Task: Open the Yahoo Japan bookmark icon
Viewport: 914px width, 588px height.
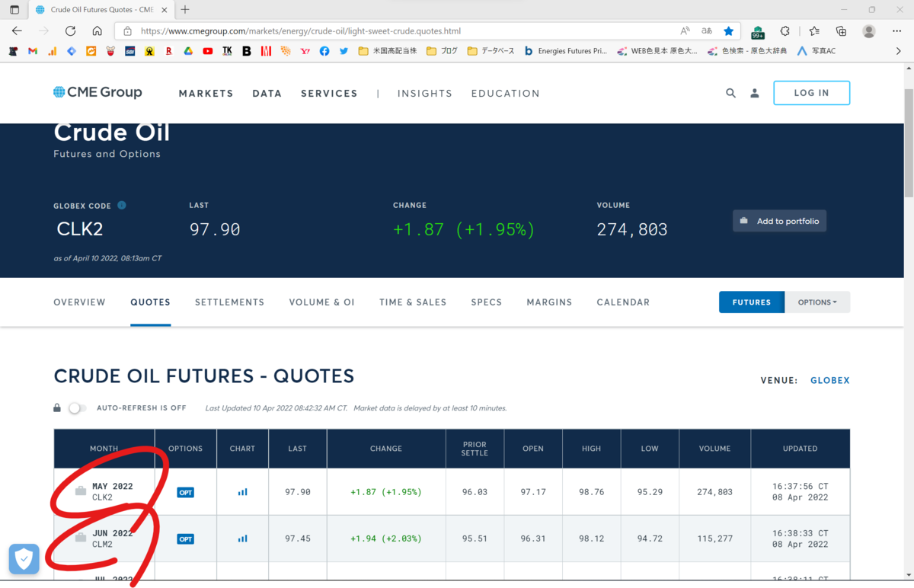Action: 305,51
